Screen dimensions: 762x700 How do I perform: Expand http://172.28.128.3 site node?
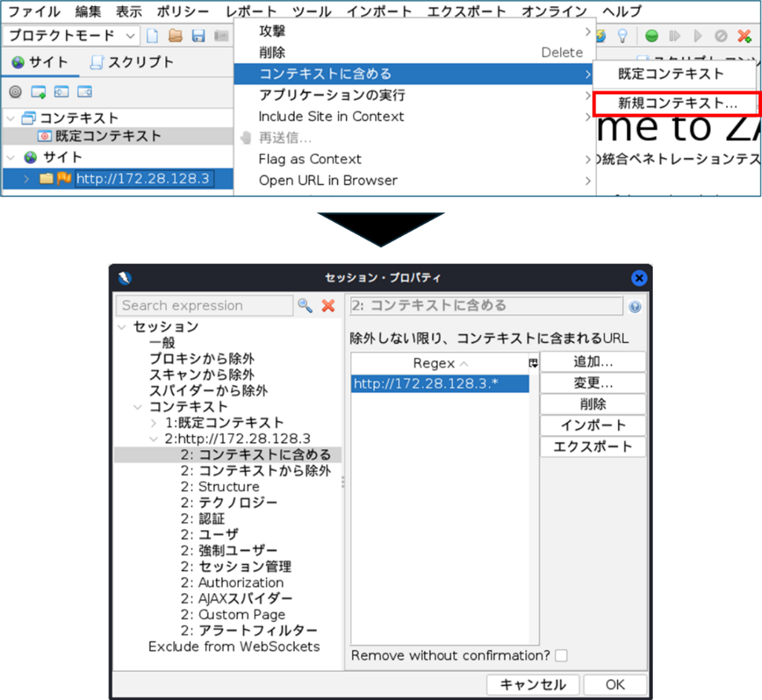tap(27, 179)
